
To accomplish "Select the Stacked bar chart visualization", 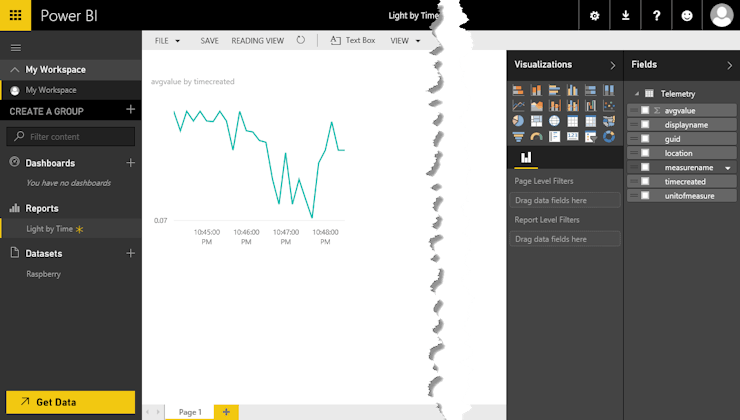I will 518,90.
